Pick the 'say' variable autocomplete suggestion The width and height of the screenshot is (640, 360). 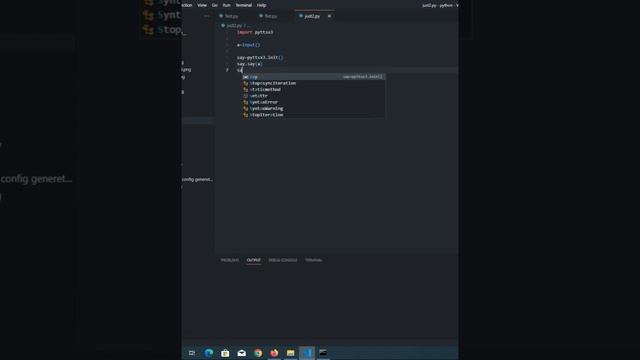[313, 77]
